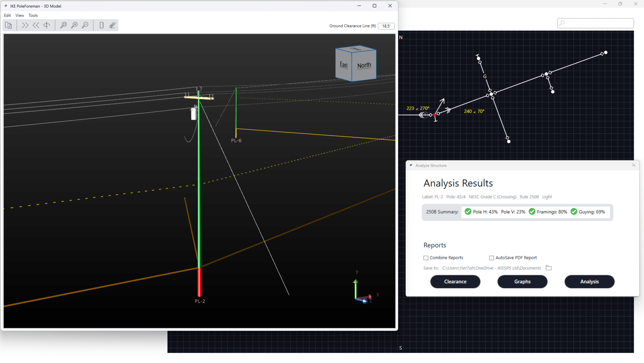Click the NESC Grade C (Crossing) text
Screen dimensions: 644x363
tap(492, 197)
